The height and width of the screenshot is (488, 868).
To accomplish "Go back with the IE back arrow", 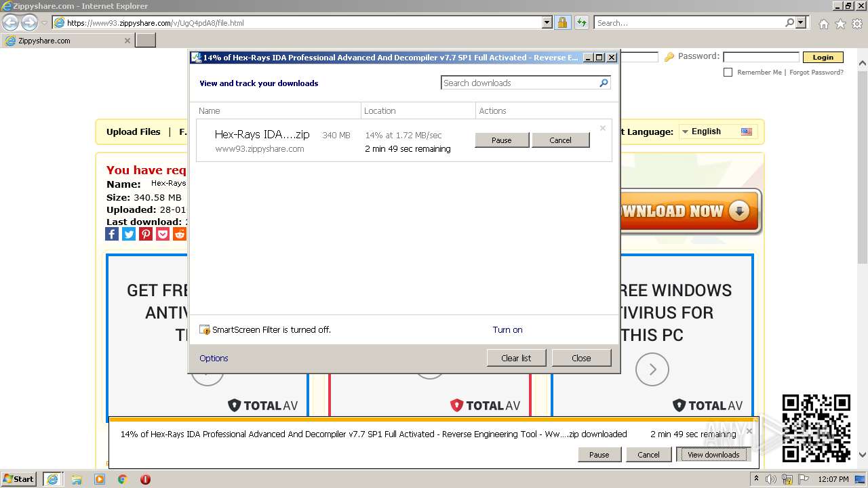I will click(x=11, y=22).
